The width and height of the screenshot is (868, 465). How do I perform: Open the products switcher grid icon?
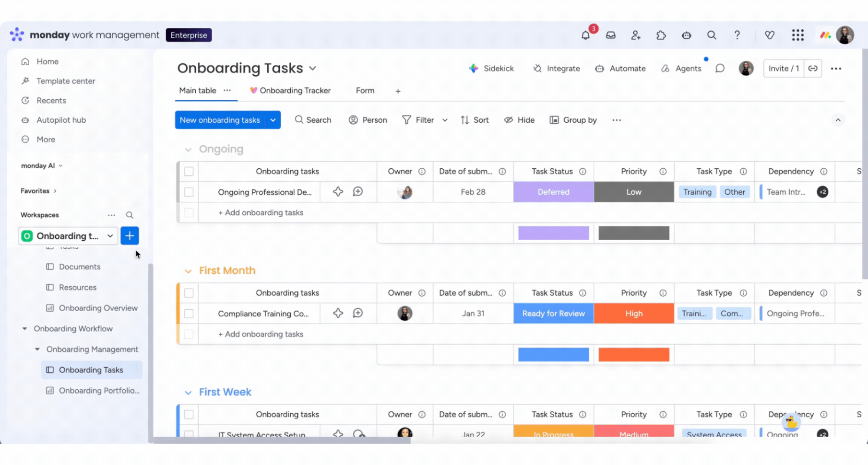(797, 35)
